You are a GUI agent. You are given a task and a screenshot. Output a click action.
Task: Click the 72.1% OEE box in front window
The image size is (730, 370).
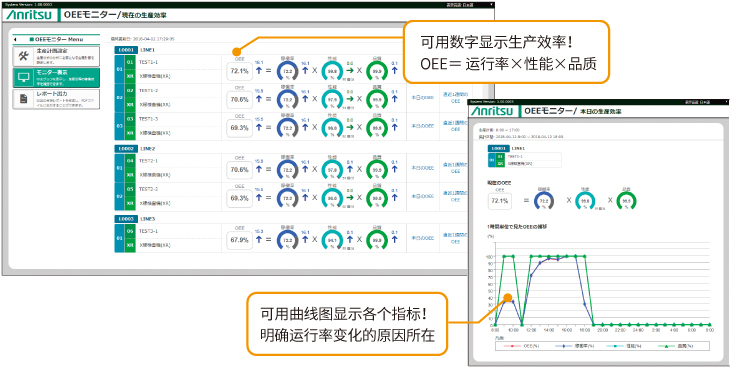click(500, 201)
